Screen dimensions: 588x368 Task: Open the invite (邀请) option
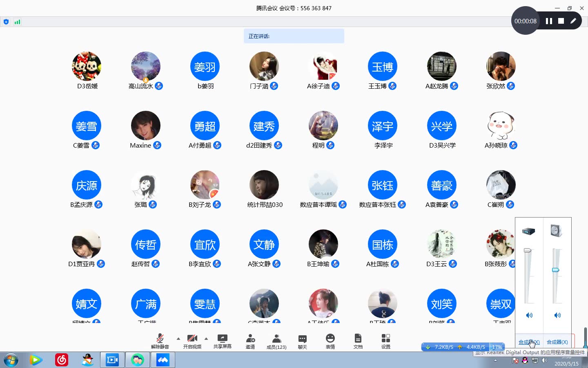(250, 341)
